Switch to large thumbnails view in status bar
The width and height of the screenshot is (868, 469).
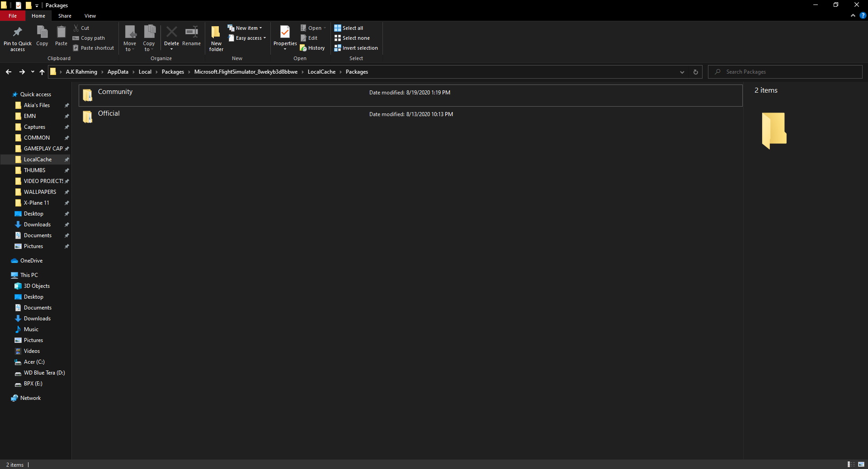[861, 464]
